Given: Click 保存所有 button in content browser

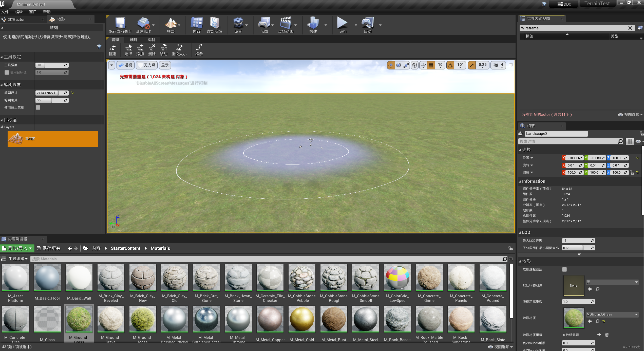Looking at the screenshot, I should (49, 248).
